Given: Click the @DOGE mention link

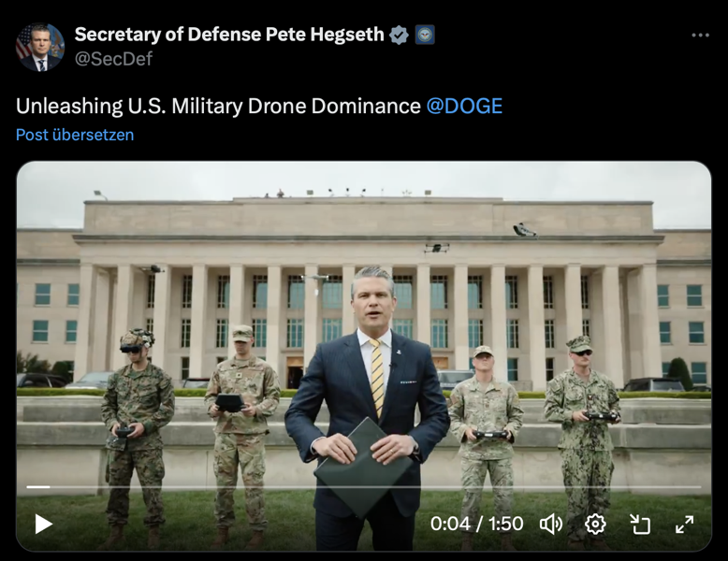Looking at the screenshot, I should 464,106.
